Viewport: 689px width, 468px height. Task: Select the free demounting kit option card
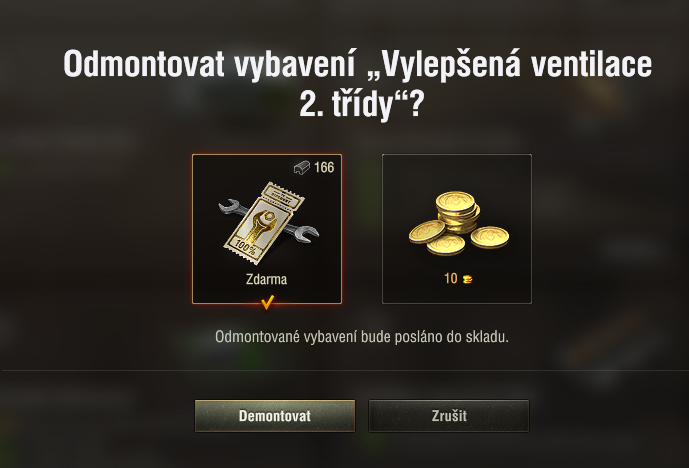tap(267, 229)
